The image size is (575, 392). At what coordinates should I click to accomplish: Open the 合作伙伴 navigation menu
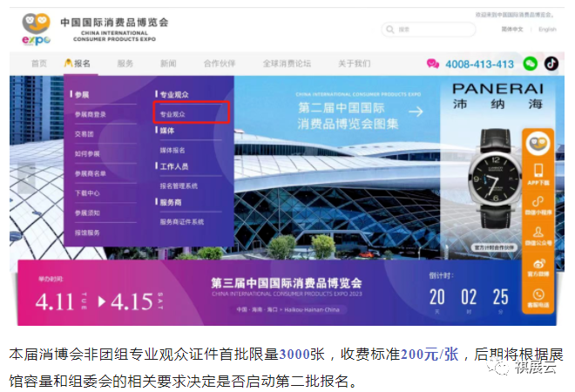click(x=220, y=64)
